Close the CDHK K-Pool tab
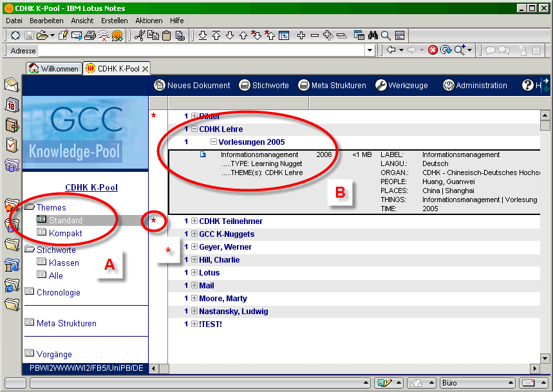The height and width of the screenshot is (392, 553). point(145,69)
